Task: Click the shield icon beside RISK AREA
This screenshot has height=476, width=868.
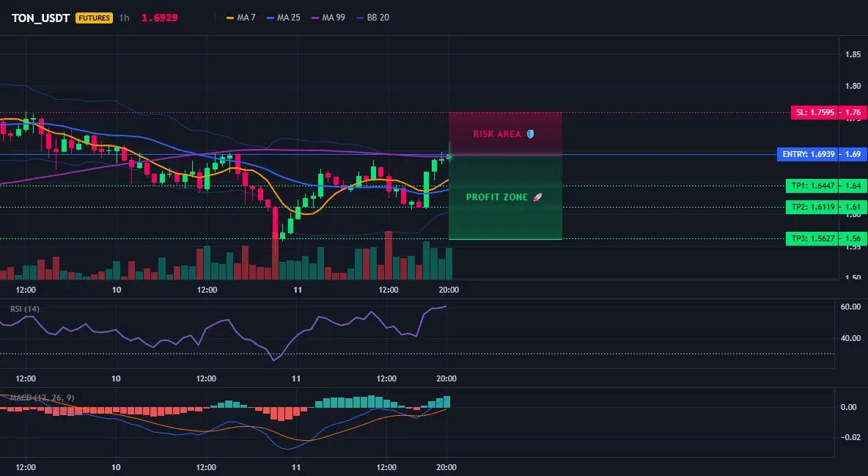Action: [x=530, y=134]
